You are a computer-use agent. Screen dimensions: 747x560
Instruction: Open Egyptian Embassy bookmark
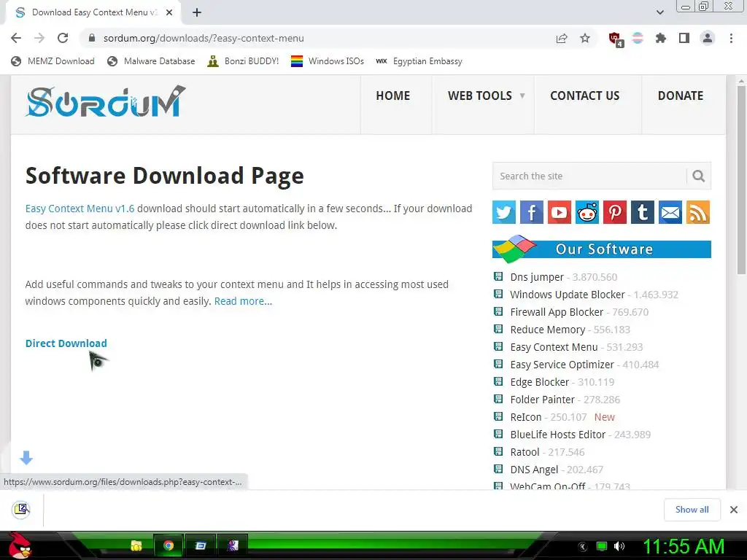pyautogui.click(x=419, y=61)
